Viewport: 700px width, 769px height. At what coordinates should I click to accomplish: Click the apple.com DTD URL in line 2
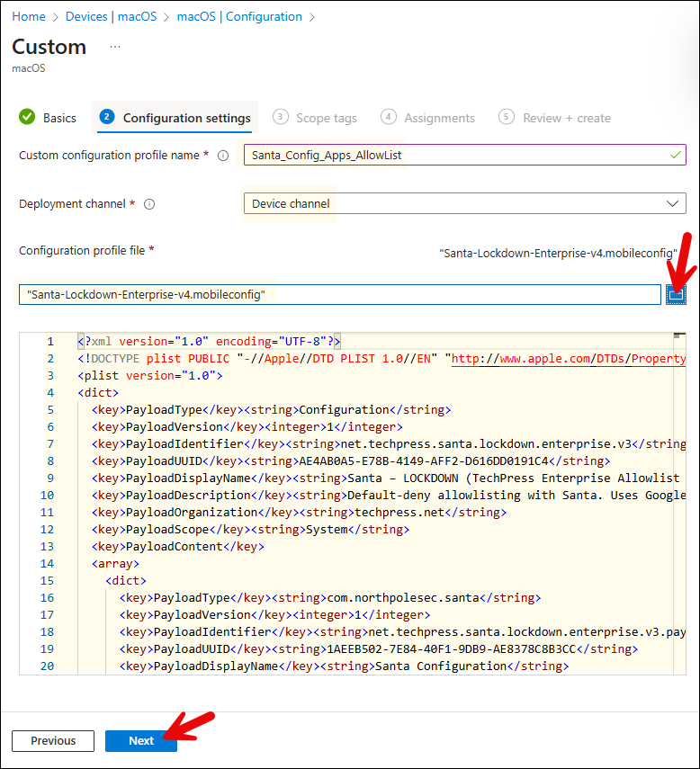[x=568, y=359]
